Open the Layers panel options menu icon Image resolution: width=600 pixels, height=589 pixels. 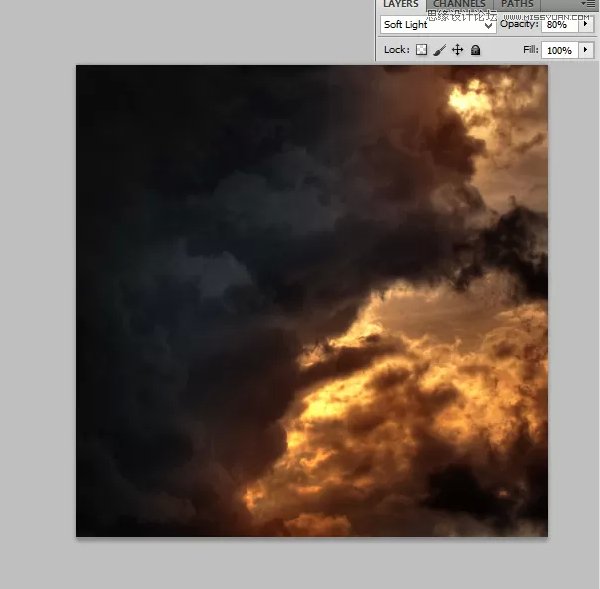(589, 5)
